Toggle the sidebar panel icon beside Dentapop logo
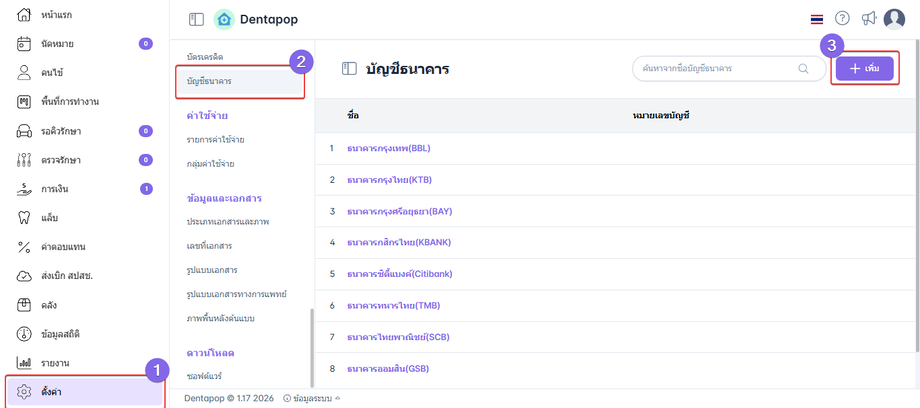This screenshot has height=408, width=920. tap(196, 19)
